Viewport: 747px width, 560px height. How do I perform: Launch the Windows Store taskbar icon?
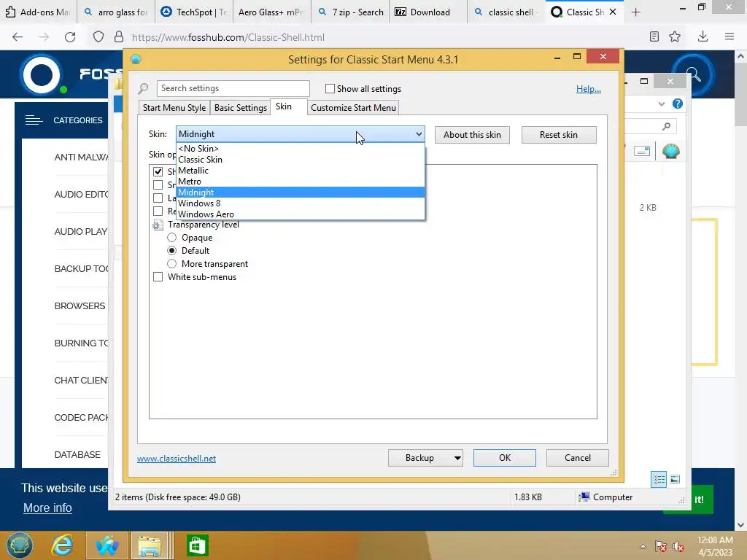tap(197, 545)
